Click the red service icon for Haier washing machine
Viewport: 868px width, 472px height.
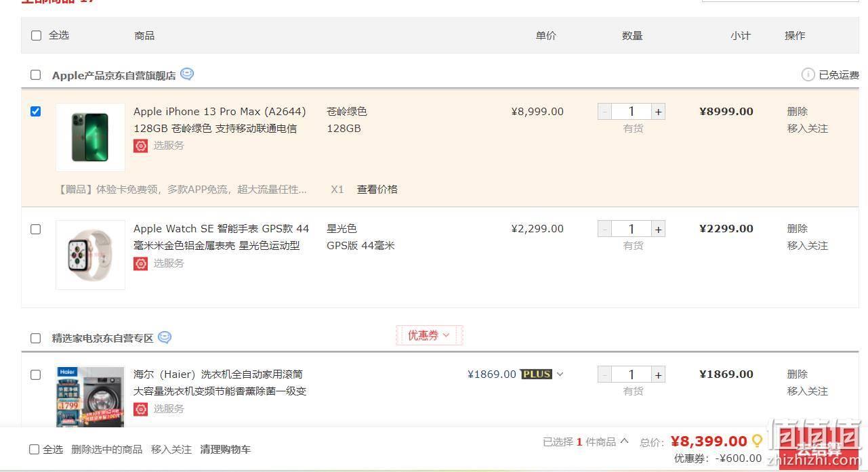tap(140, 409)
